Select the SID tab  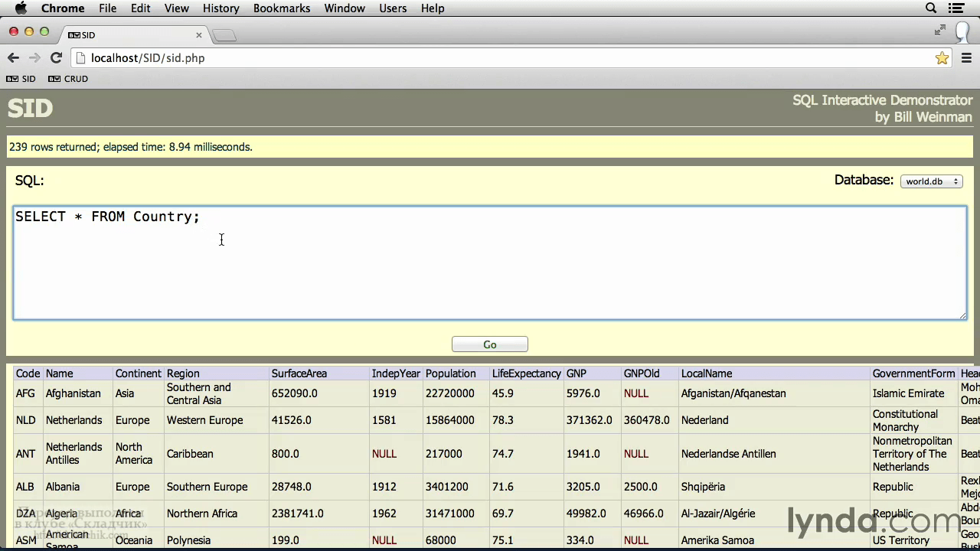pos(135,35)
